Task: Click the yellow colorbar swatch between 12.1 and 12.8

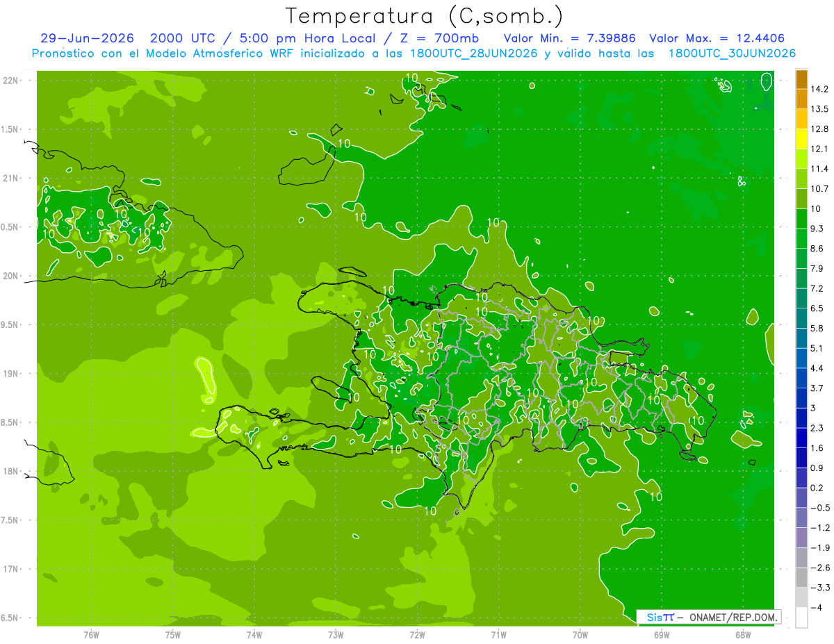Action: (x=801, y=139)
